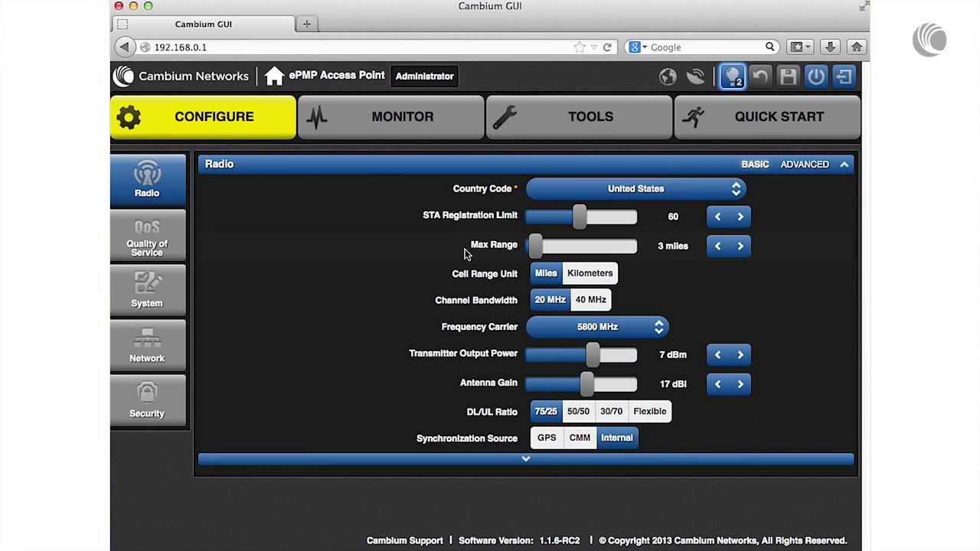Screen dimensions: 980x551
Task: Switch to the MONITOR tab
Action: point(390,116)
